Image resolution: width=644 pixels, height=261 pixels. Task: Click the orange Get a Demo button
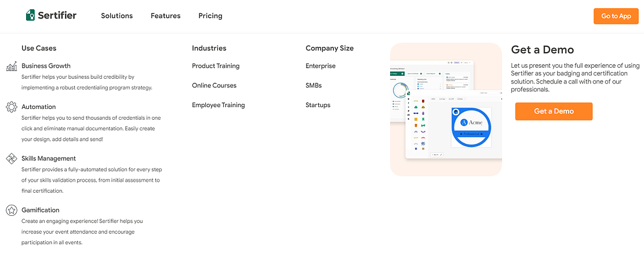pyautogui.click(x=553, y=111)
